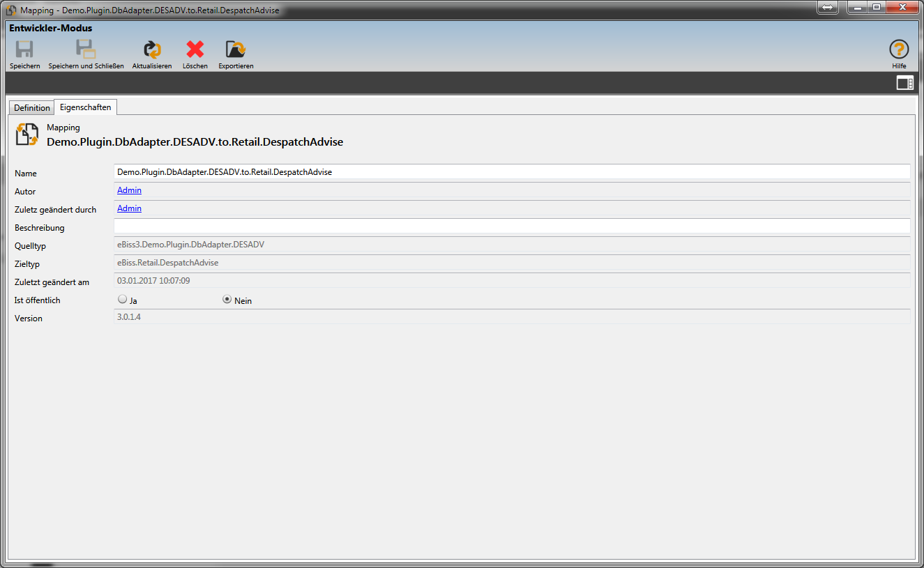This screenshot has height=568, width=924.
Task: Click into the Name input field
Action: (x=511, y=172)
